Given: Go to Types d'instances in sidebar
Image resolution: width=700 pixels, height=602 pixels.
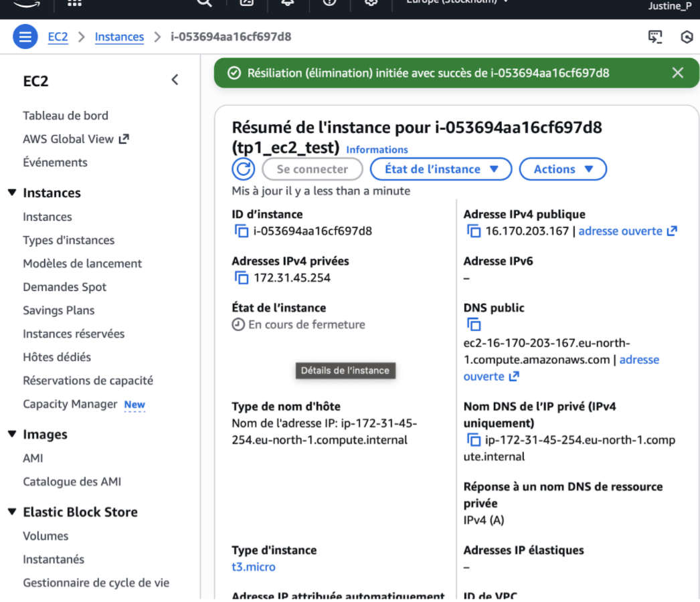Looking at the screenshot, I should (68, 240).
